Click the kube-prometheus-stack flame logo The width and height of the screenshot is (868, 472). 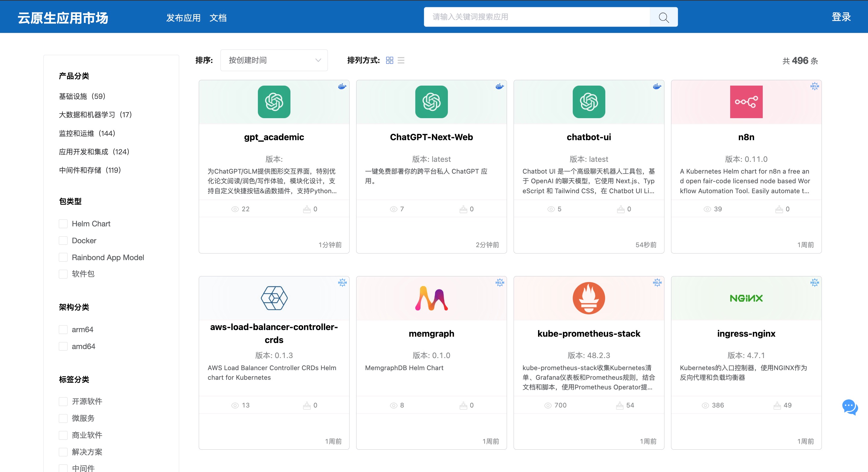(588, 298)
